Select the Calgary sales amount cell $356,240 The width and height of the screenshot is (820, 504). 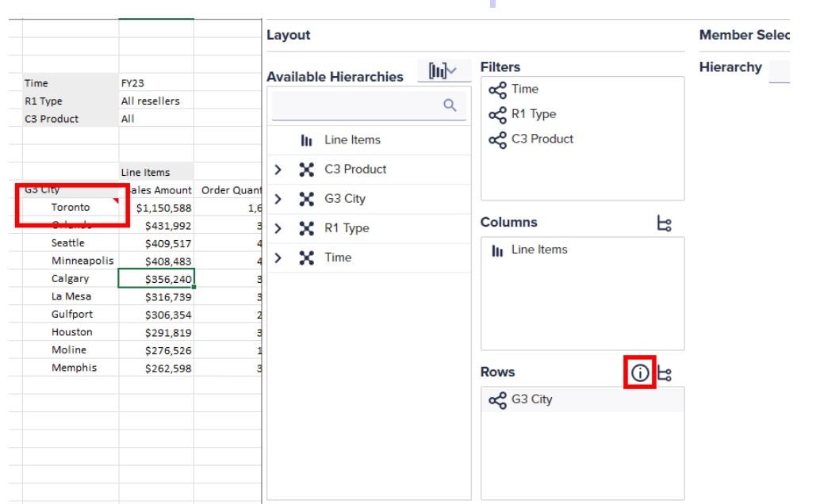[156, 279]
